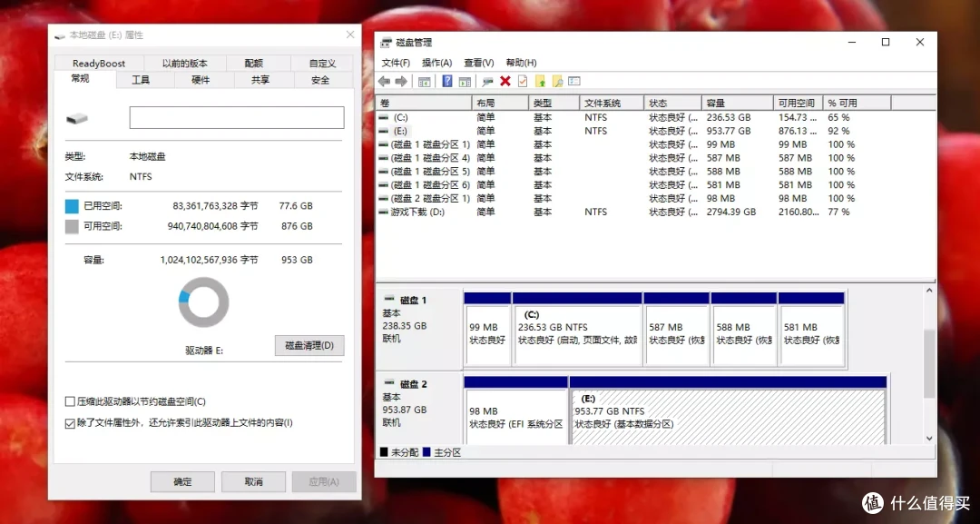Viewport: 980px width, 524px height.
Task: Click the connect/rescan drive toolbar icon
Action: click(487, 82)
